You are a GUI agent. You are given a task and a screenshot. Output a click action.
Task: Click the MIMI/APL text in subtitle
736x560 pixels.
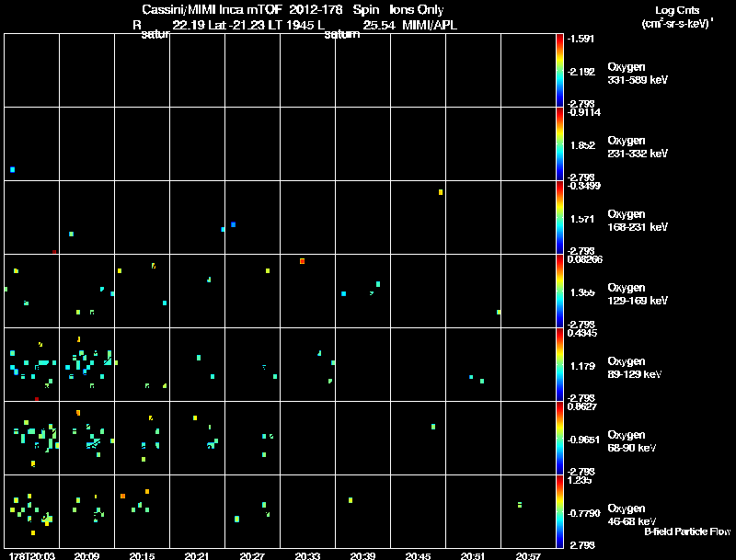pos(430,26)
